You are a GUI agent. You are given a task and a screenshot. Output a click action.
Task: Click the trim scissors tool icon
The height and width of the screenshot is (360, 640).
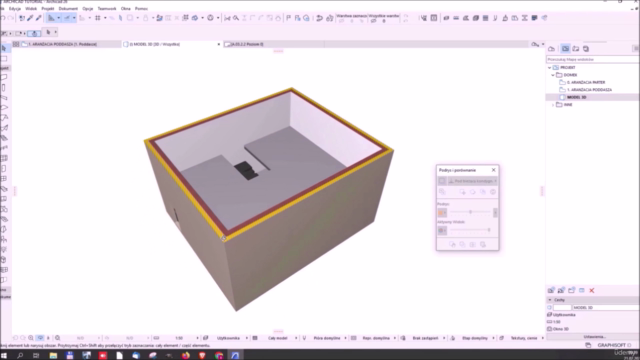(x=227, y=18)
